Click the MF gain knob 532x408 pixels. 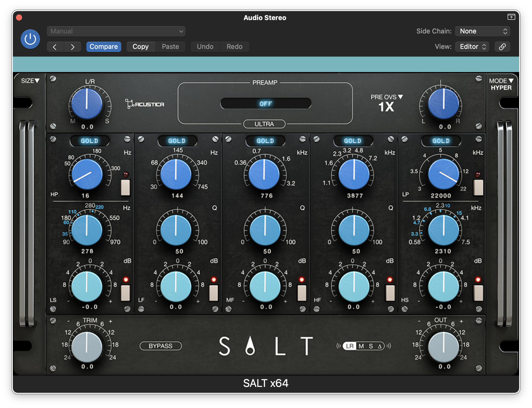tap(265, 286)
